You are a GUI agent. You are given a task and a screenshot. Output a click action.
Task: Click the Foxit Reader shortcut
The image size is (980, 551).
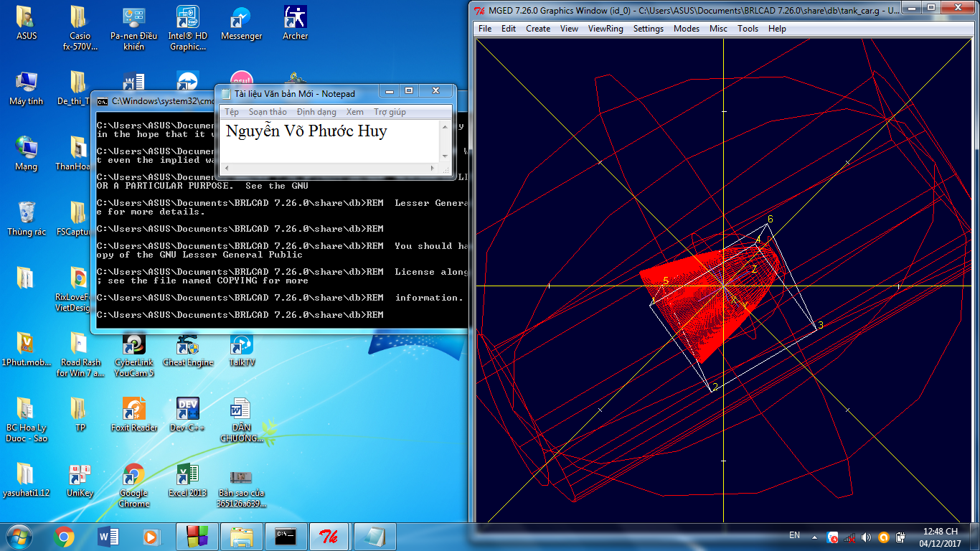point(133,415)
